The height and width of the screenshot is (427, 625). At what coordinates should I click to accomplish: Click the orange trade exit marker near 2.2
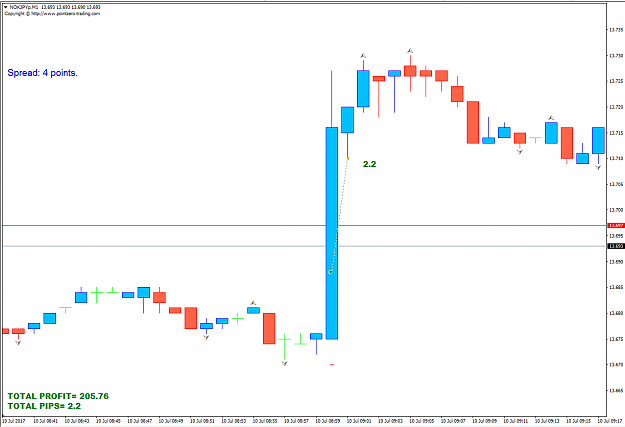(x=348, y=159)
